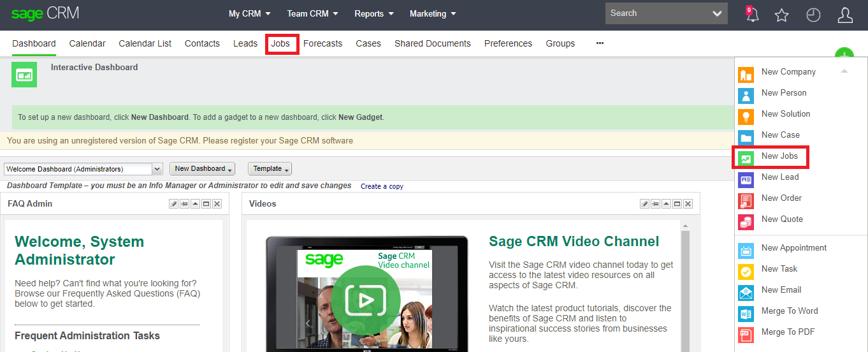Viewport: 868px width, 352px height.
Task: Switch to the Jobs tab
Action: tap(280, 43)
